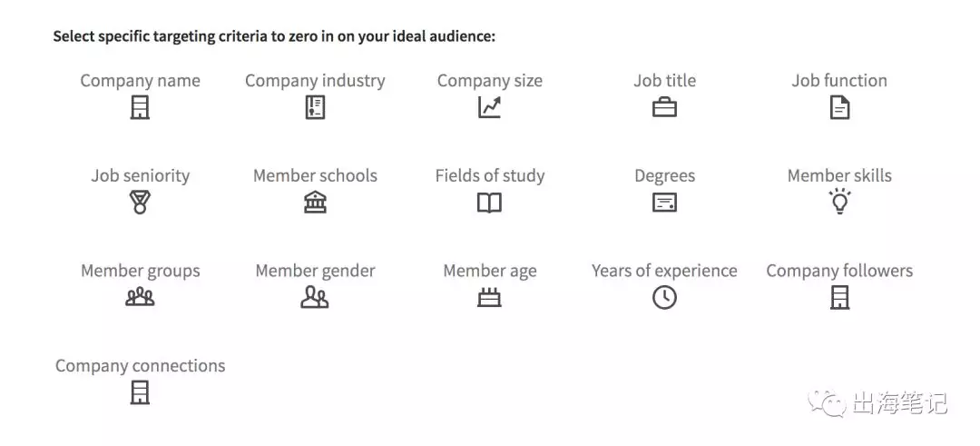Select the Job function page icon
Image resolution: width=980 pixels, height=446 pixels.
click(839, 107)
